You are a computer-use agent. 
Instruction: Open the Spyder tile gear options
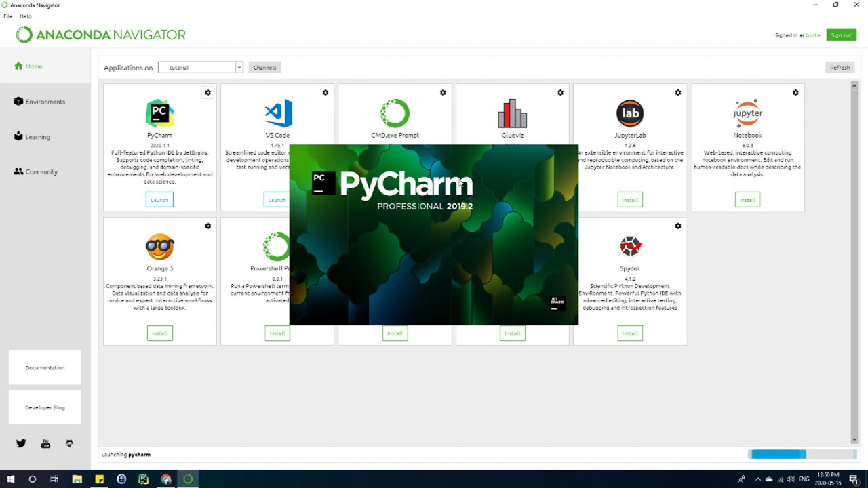click(x=678, y=226)
